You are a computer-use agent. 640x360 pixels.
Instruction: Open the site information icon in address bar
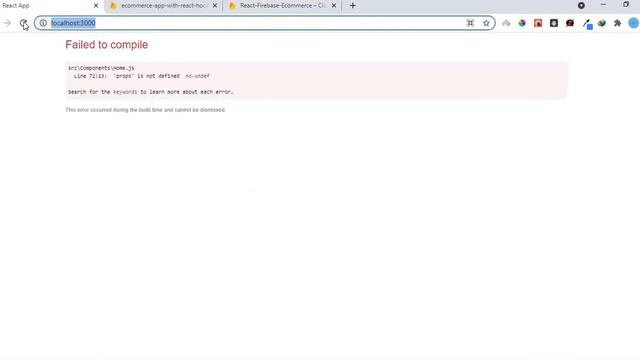click(43, 23)
